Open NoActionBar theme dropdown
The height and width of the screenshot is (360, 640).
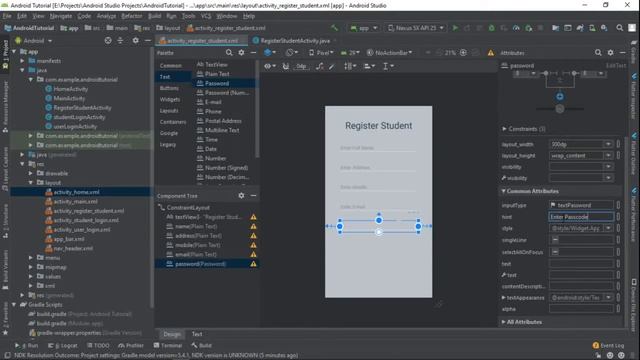click(x=389, y=53)
